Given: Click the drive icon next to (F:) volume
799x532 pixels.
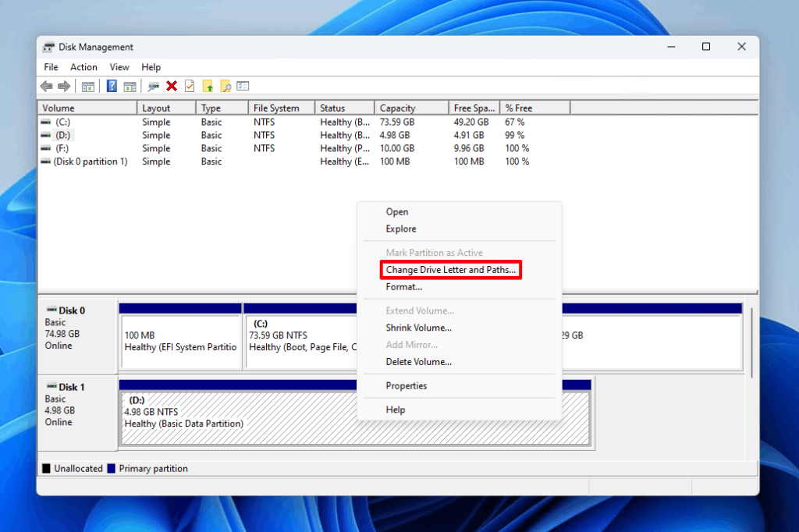Looking at the screenshot, I should (x=46, y=149).
